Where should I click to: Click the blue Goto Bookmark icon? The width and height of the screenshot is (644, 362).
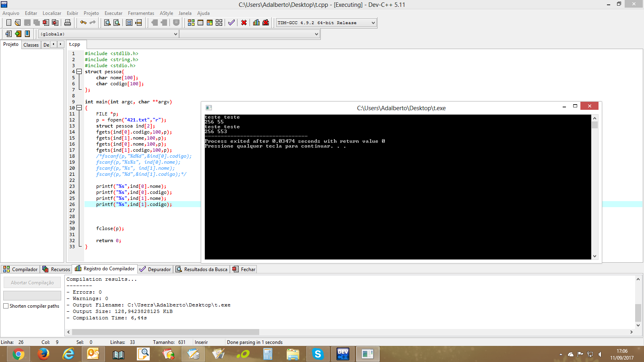click(27, 34)
